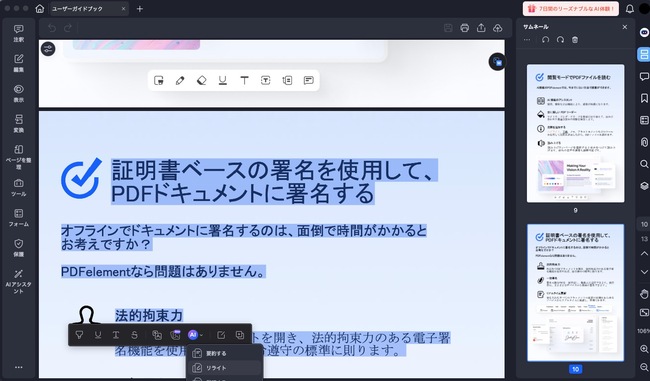
Task: Click the translate icon in floating toolbar
Action: [157, 335]
